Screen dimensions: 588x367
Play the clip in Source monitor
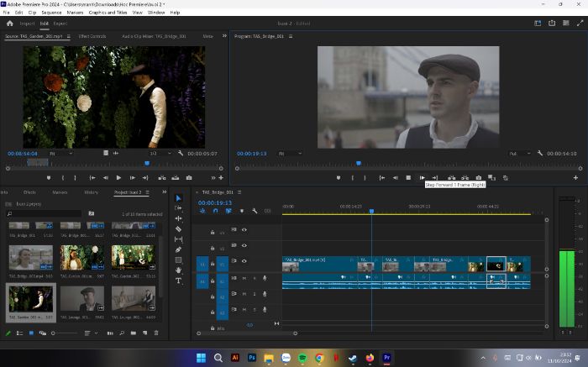click(118, 178)
